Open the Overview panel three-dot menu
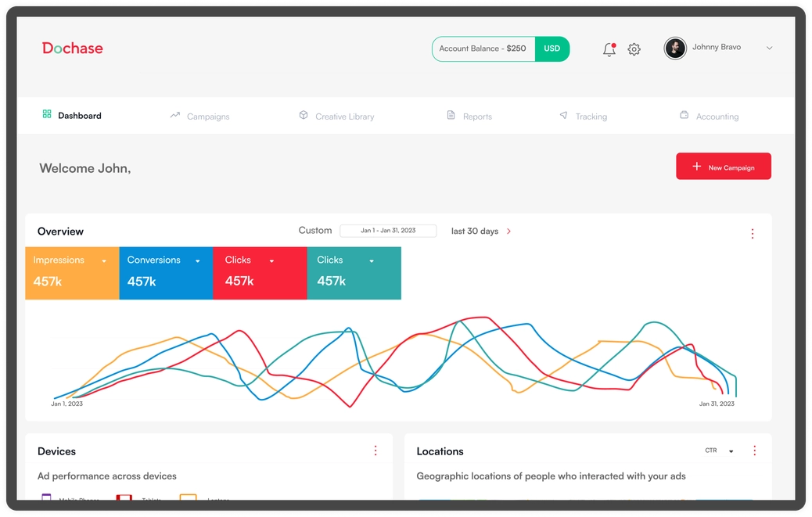This screenshot has height=517, width=812. click(x=753, y=234)
